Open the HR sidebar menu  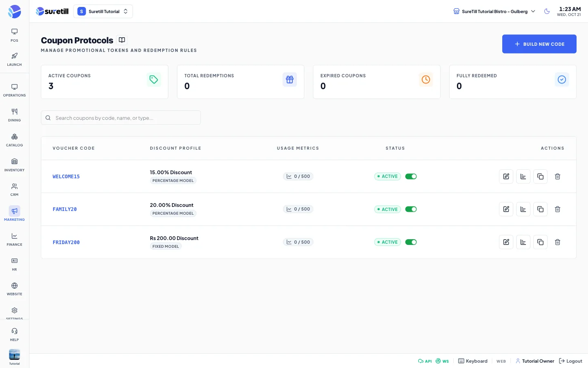[14, 265]
